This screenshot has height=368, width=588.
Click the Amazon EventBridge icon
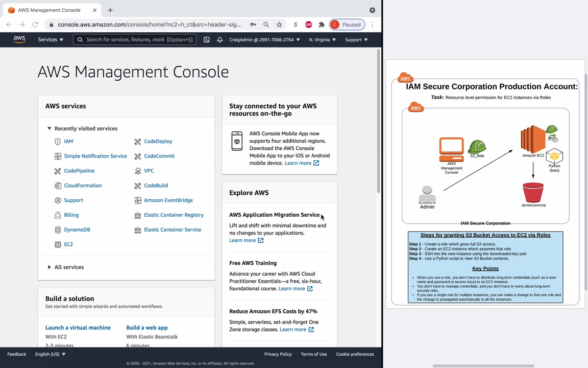(138, 200)
